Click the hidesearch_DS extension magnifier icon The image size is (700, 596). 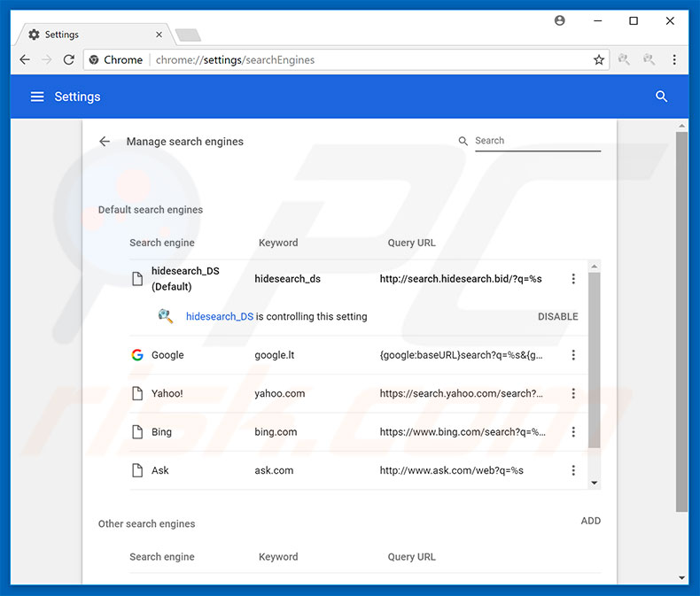[x=166, y=316]
